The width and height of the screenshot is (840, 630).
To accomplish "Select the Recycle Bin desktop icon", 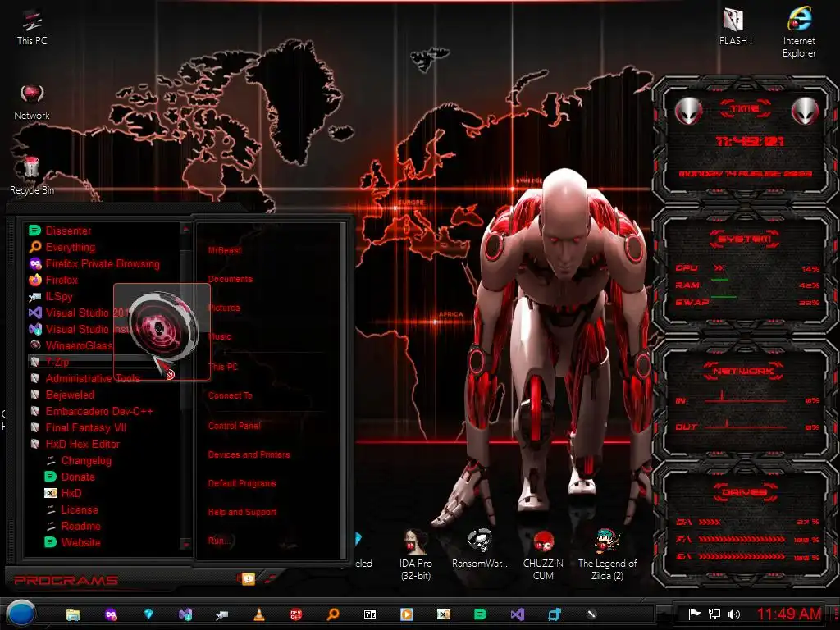I will (32, 176).
